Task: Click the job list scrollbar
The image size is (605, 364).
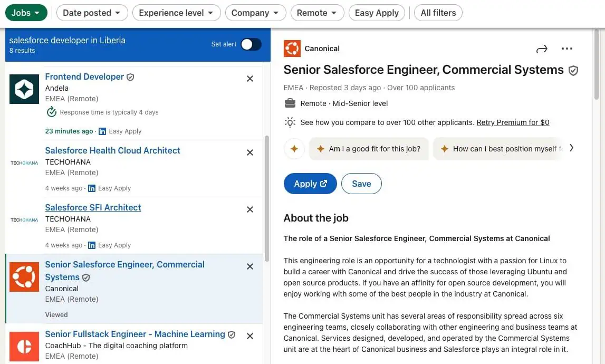Action: click(x=266, y=199)
